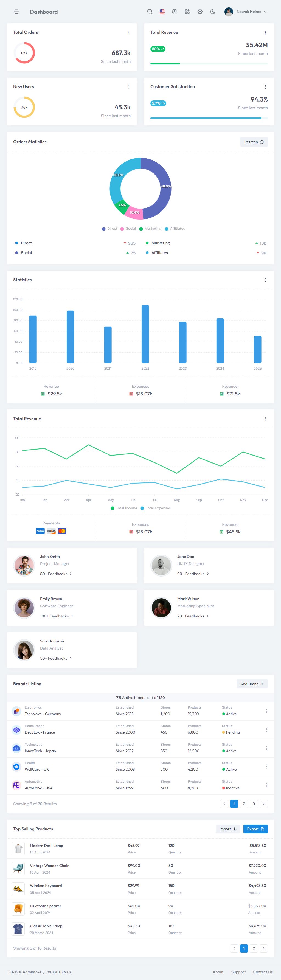Screen dimensions: 281x980
Task: Open Statistics card options menu
Action: click(x=265, y=280)
